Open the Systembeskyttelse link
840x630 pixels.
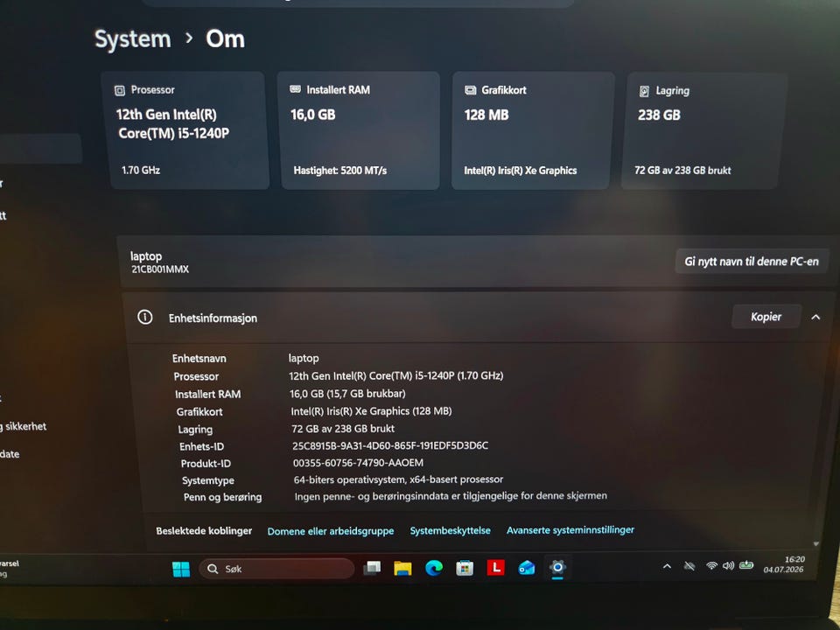point(450,530)
